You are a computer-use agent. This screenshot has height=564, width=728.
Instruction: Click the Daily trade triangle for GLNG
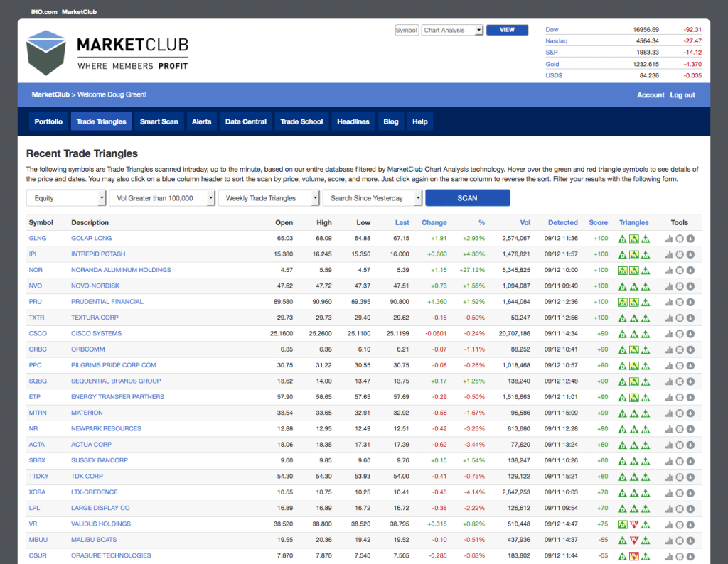pos(623,239)
